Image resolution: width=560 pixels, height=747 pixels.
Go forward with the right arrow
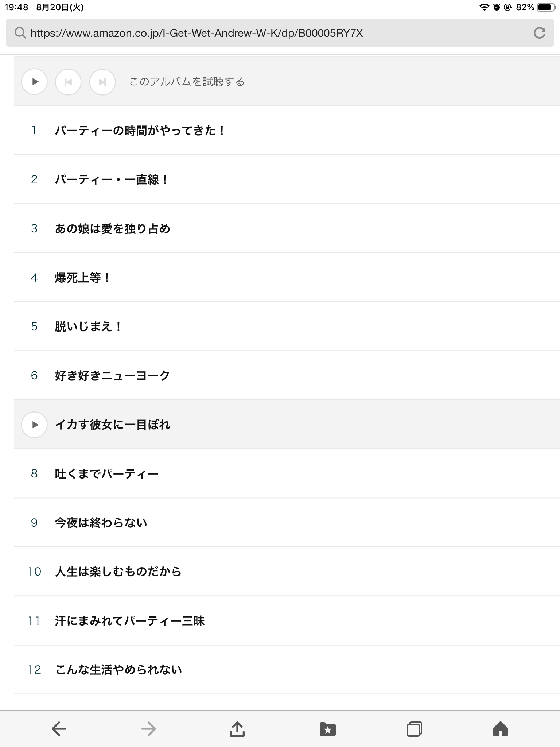point(149,729)
